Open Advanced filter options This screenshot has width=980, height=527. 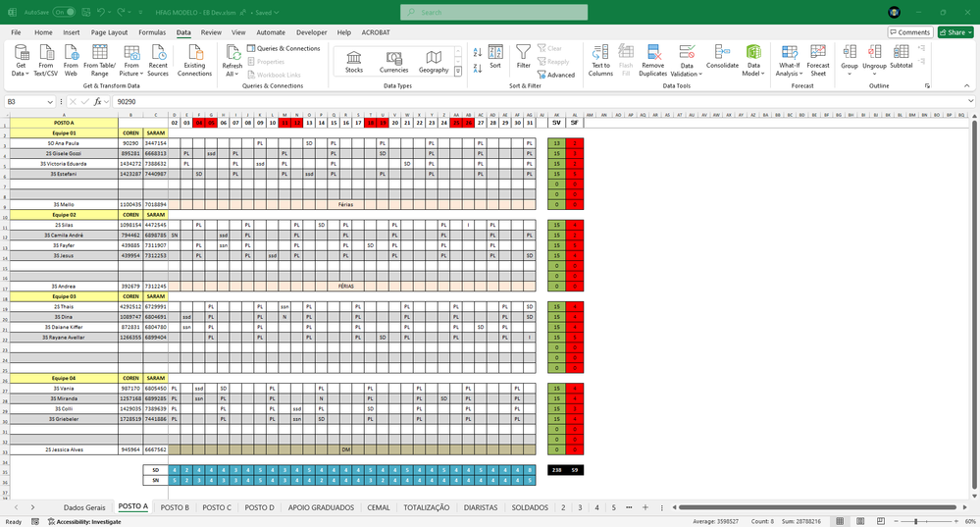pyautogui.click(x=555, y=75)
